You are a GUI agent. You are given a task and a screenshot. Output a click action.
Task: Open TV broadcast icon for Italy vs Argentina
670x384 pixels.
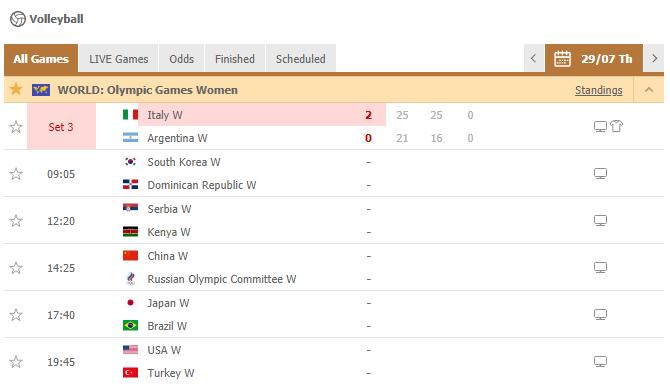[x=600, y=126]
